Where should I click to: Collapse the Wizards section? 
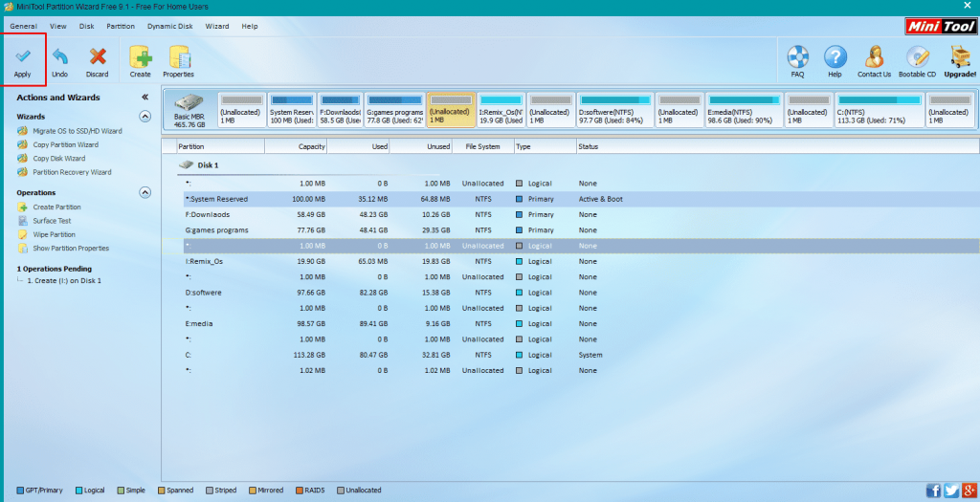point(145,117)
